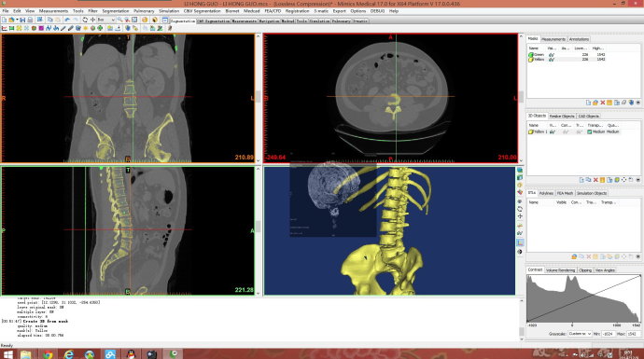
Task: Toggle visibility glasses of Yellow mask
Action: pos(552,60)
